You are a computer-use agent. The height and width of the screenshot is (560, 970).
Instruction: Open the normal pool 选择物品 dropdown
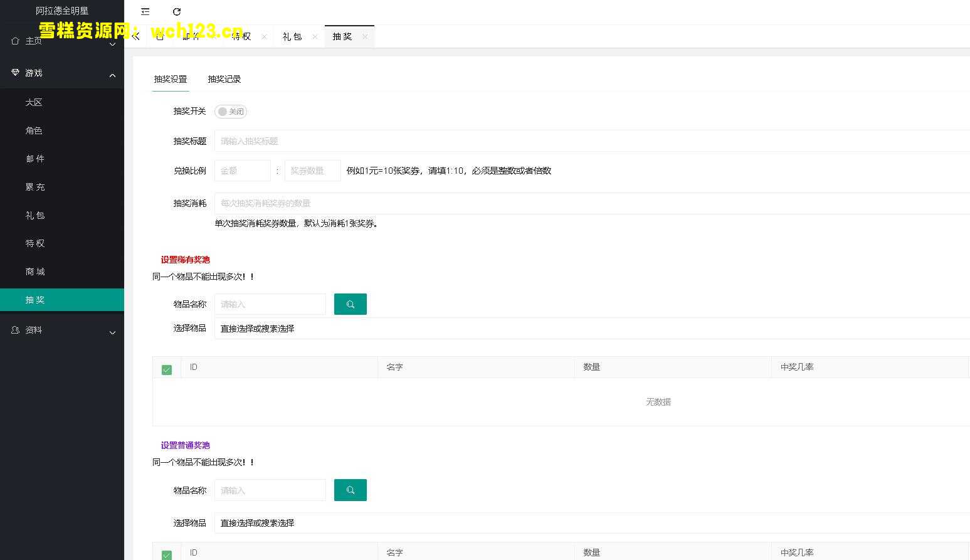coord(592,523)
